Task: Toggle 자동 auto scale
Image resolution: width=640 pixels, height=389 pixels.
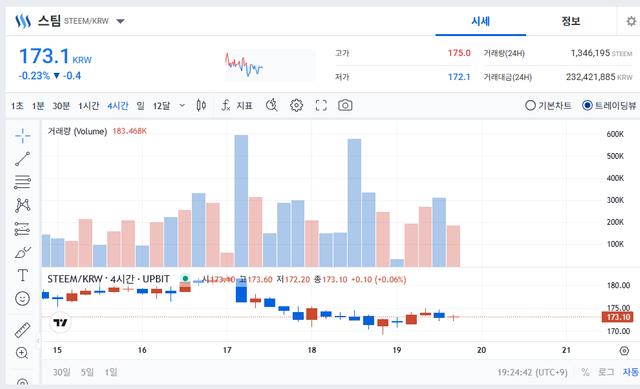Action: [x=630, y=372]
